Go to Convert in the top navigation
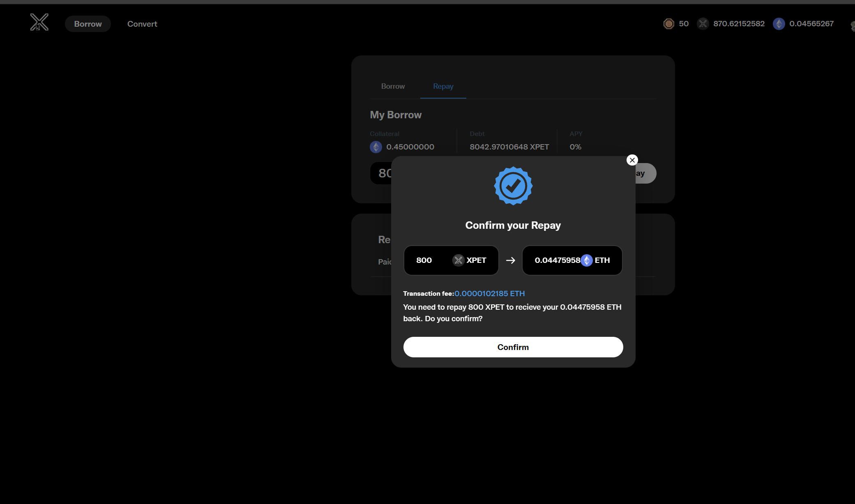This screenshot has width=855, height=504. coord(142,24)
